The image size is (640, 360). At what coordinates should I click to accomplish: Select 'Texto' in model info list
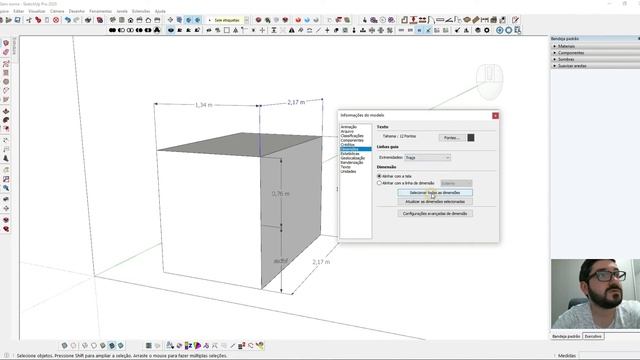345,167
